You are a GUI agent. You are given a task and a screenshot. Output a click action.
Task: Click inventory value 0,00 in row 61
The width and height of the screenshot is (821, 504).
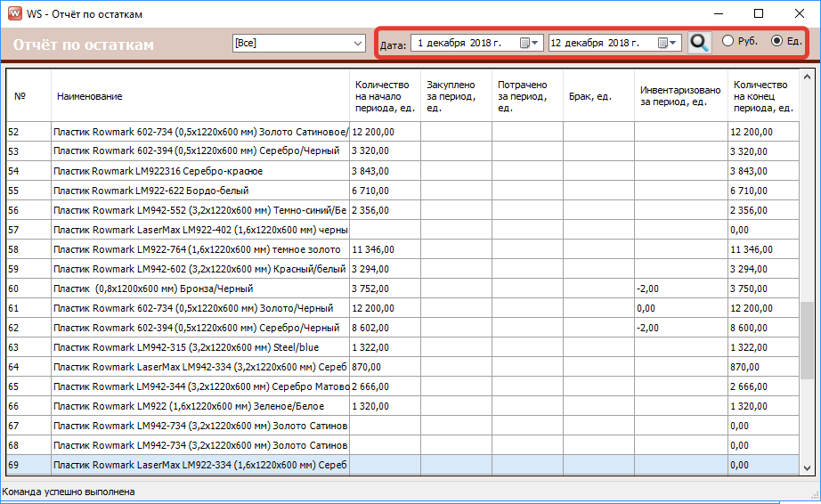(x=680, y=308)
